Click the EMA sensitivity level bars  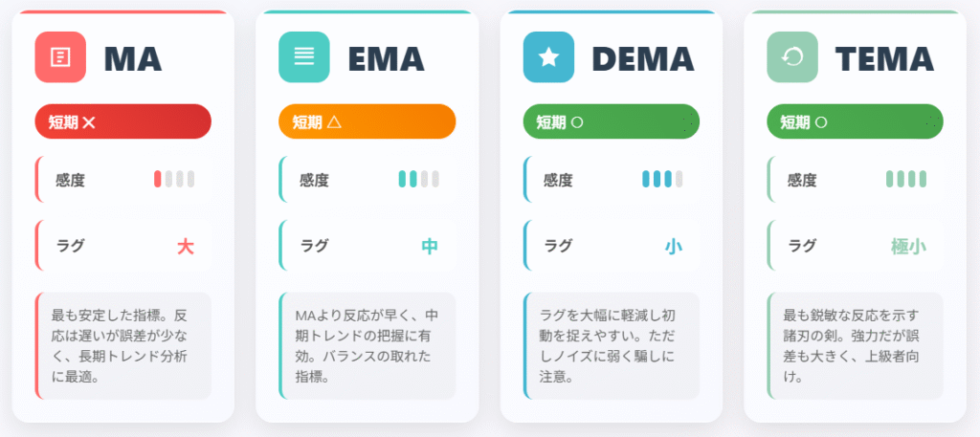[419, 179]
